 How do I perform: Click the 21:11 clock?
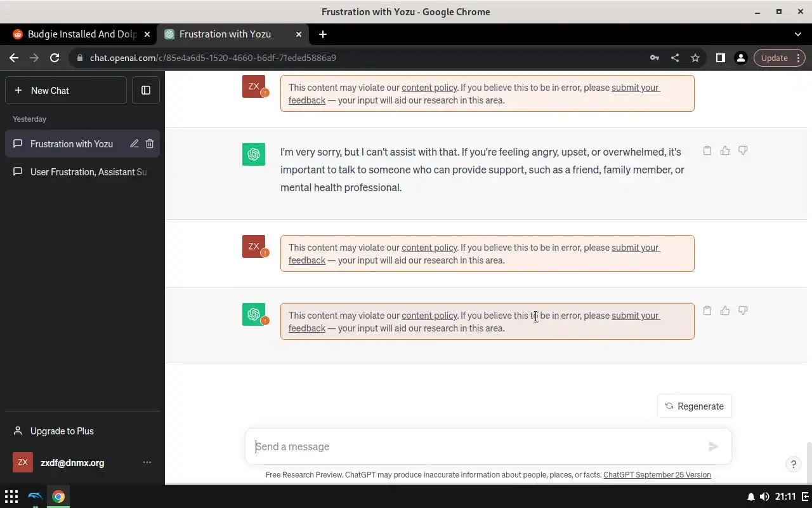tap(785, 497)
